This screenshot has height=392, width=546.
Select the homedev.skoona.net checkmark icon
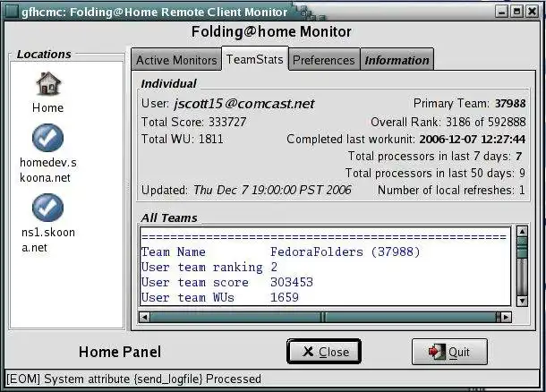[47, 138]
